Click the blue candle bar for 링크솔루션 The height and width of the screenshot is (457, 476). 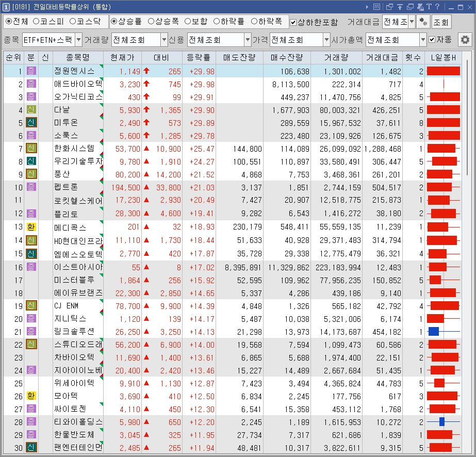[434, 331]
